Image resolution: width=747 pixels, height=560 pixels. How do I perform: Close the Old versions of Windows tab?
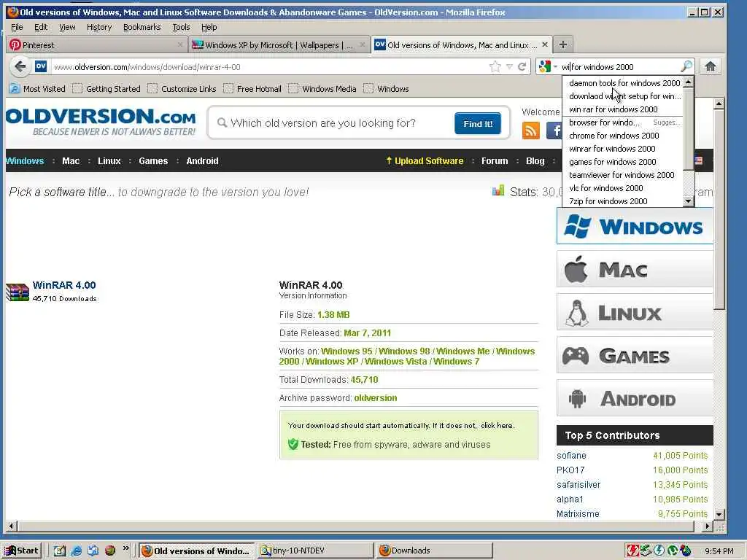545,44
